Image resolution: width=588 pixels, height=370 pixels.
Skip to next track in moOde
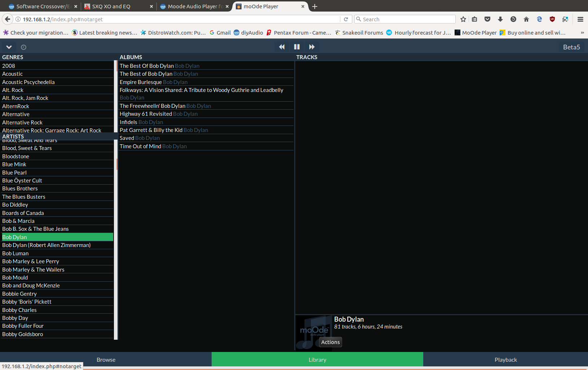312,47
